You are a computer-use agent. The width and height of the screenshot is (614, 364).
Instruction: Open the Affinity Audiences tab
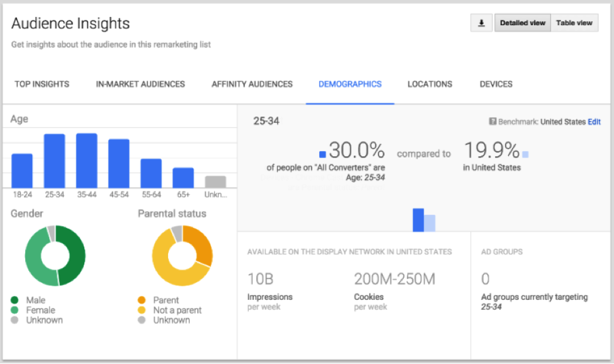pos(251,84)
